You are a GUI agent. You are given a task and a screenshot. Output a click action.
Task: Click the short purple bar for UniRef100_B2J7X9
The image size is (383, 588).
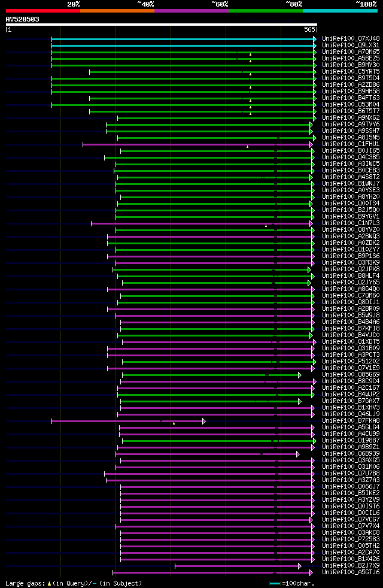[x=237, y=566]
